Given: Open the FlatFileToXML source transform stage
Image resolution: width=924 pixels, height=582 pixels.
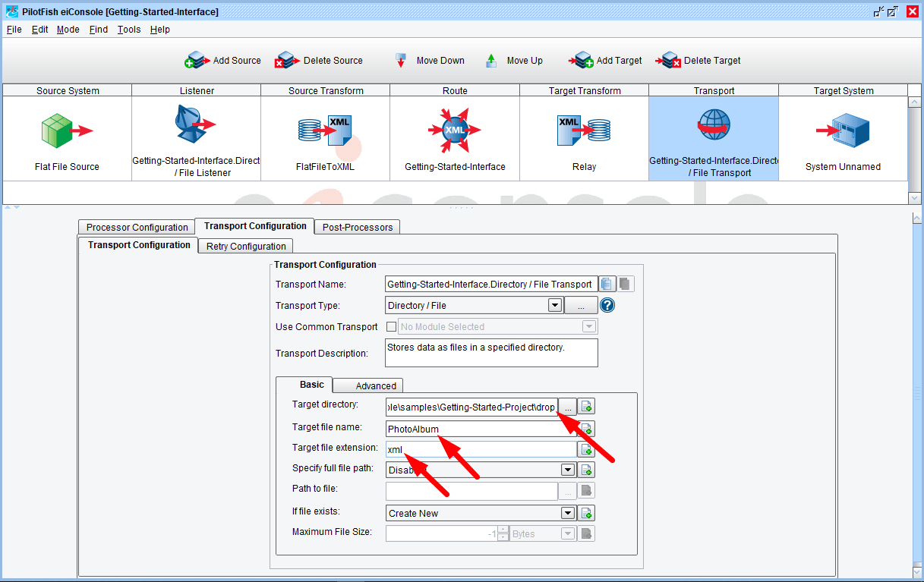Looking at the screenshot, I should pos(325,131).
